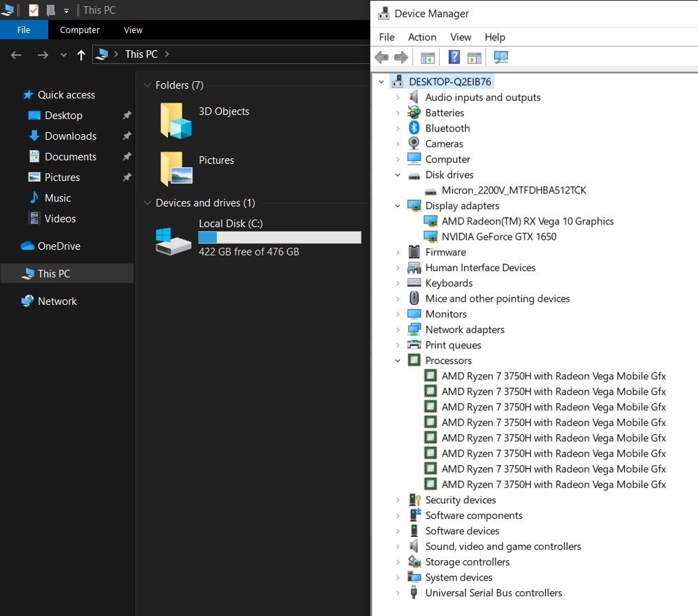Viewport: 698px width, 616px height.
Task: Select NVIDIA GeForce GTX 1650 adapter
Action: tap(498, 237)
